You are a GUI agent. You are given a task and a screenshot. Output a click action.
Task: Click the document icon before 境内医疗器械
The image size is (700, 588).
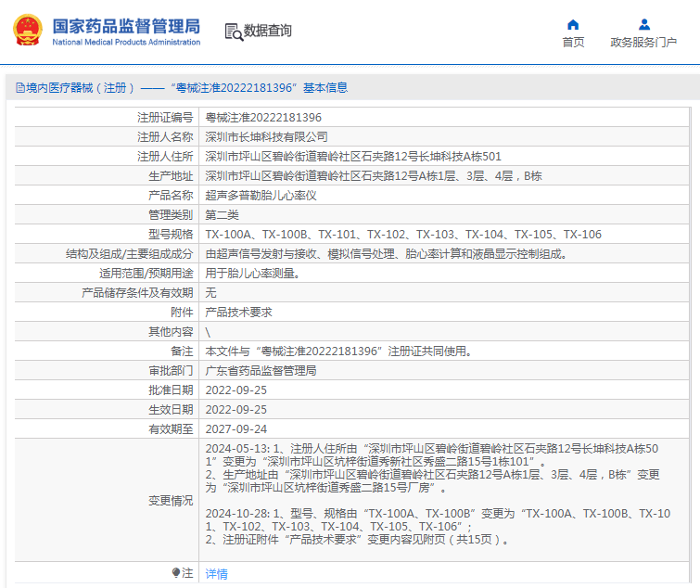[20, 87]
